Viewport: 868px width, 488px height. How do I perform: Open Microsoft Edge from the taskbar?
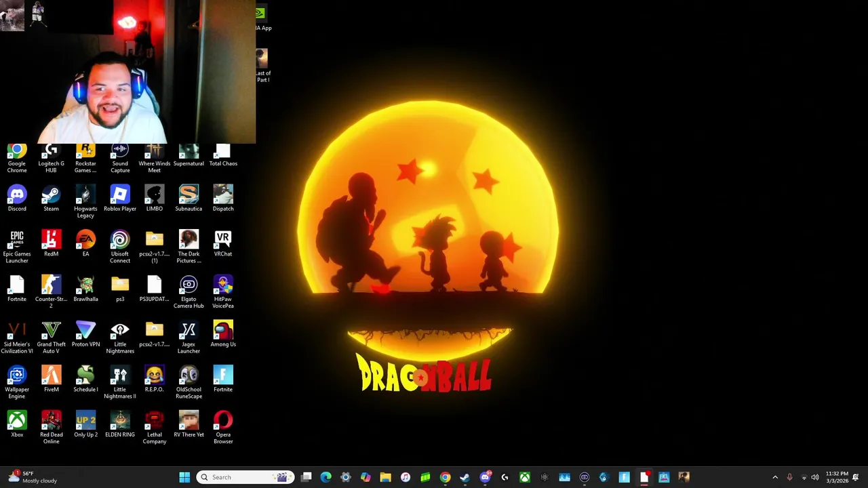coord(325,477)
